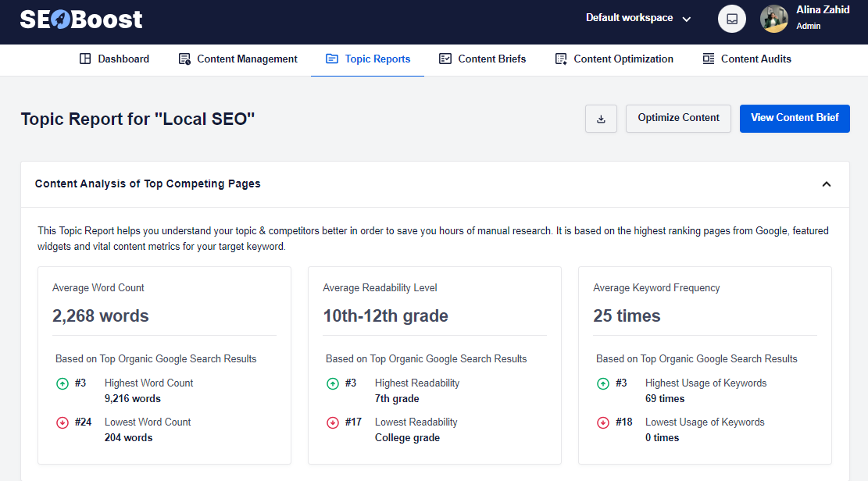Click the "9,216 words" value
The width and height of the screenshot is (868, 481).
click(x=132, y=398)
